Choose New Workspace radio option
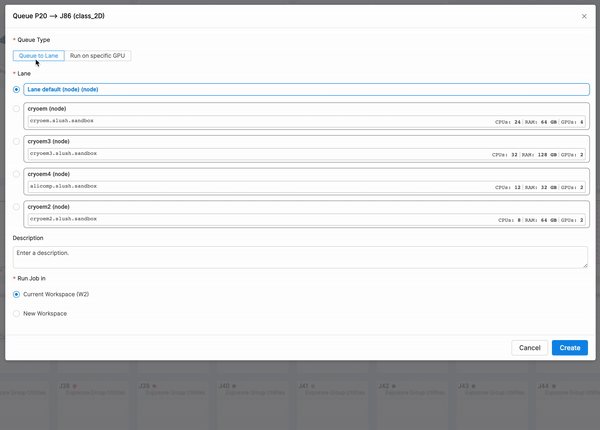Screen dimensions: 600x430 tap(16, 313)
